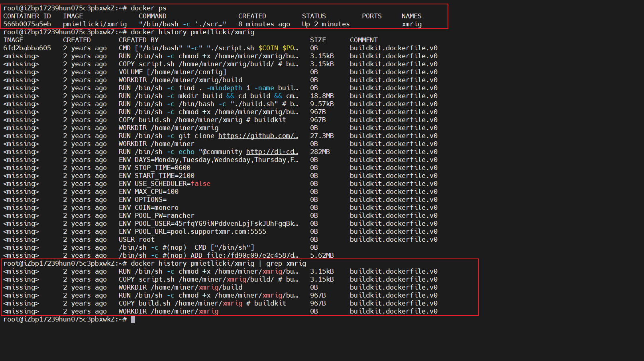
Task: Click the 'RUN /bin/sh -c find . -mindepth' text
Action: tap(208, 88)
